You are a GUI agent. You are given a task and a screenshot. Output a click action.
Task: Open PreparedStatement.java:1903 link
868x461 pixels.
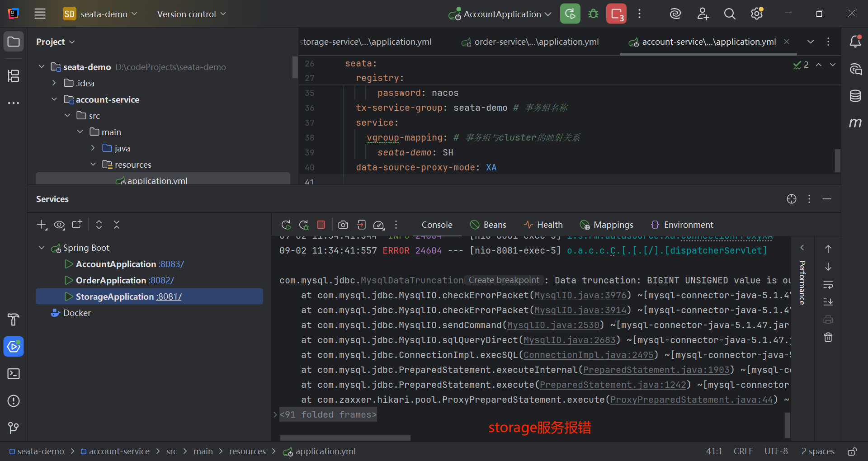point(656,370)
